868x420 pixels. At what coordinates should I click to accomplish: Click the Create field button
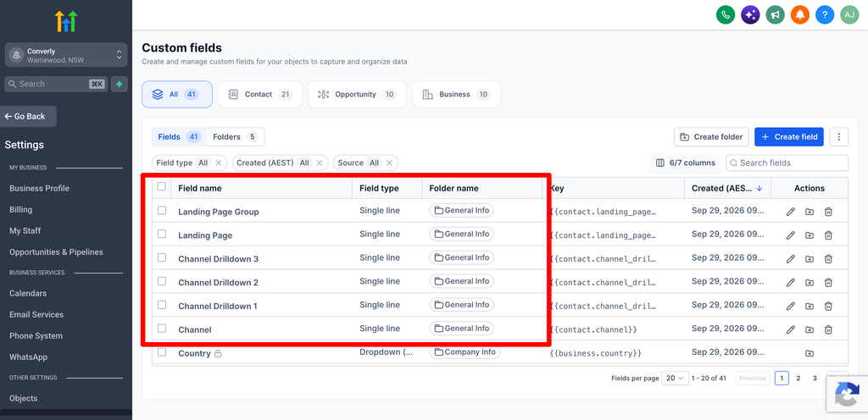[x=789, y=137]
